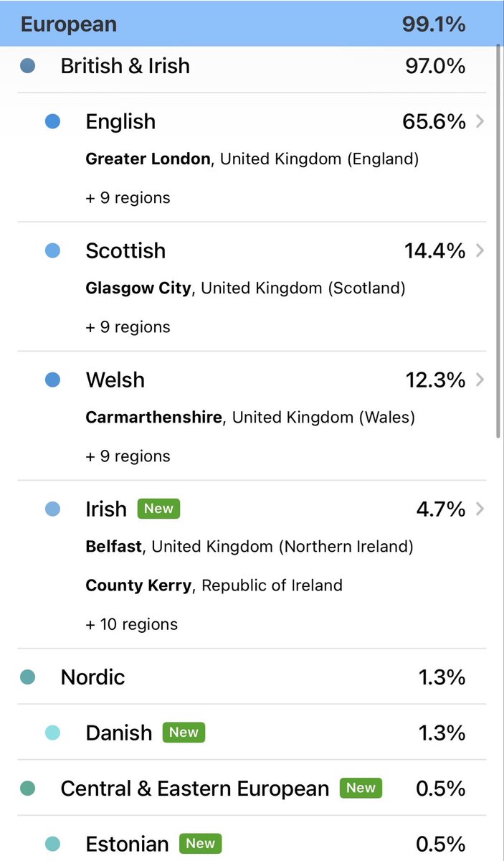This screenshot has height=861, width=504.
Task: Click the New badge beside Irish
Action: click(159, 509)
